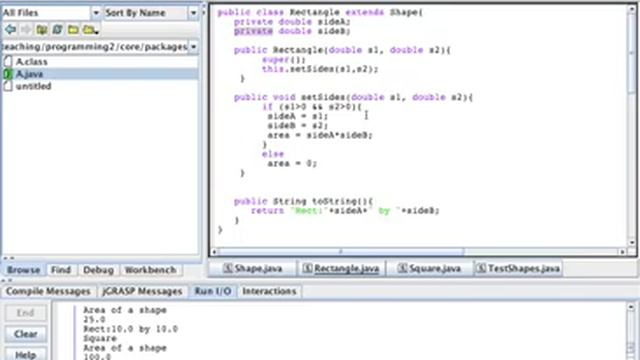Click Run I/O scroll-up arrow
The width and height of the screenshot is (640, 360).
[631, 307]
